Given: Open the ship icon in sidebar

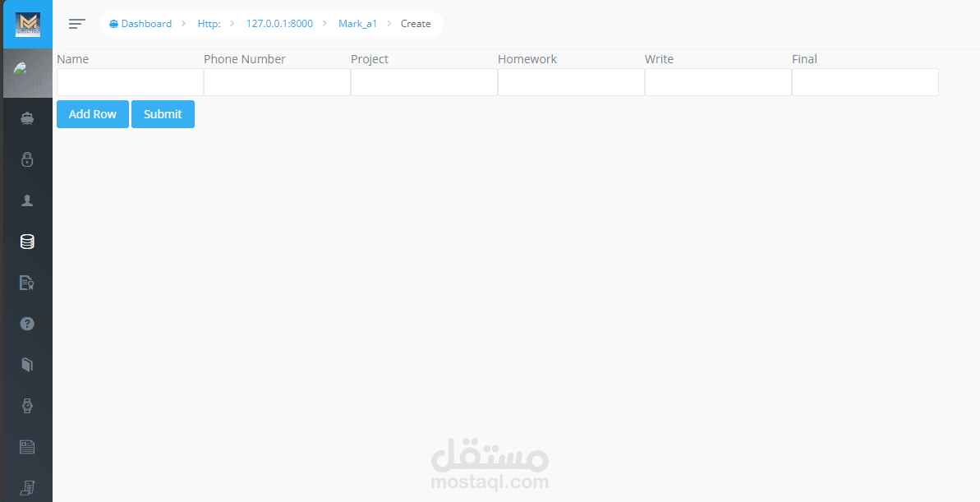Looking at the screenshot, I should pos(27,118).
